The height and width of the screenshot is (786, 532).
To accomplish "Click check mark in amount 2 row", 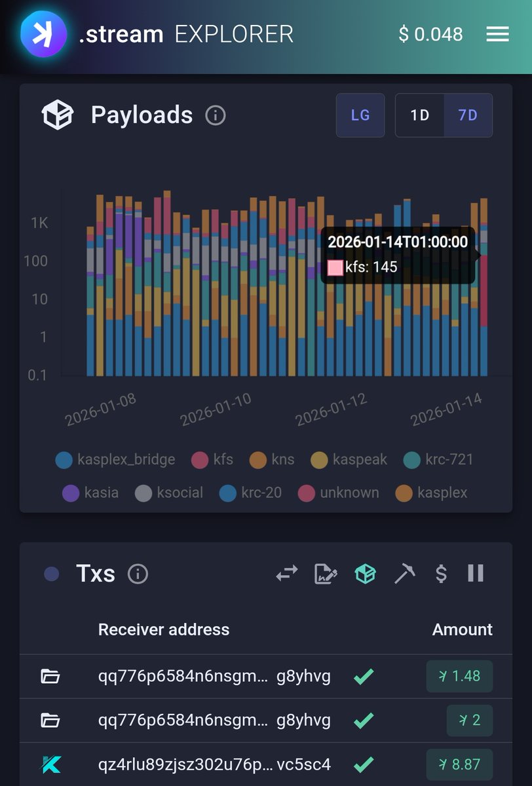I will (x=364, y=720).
